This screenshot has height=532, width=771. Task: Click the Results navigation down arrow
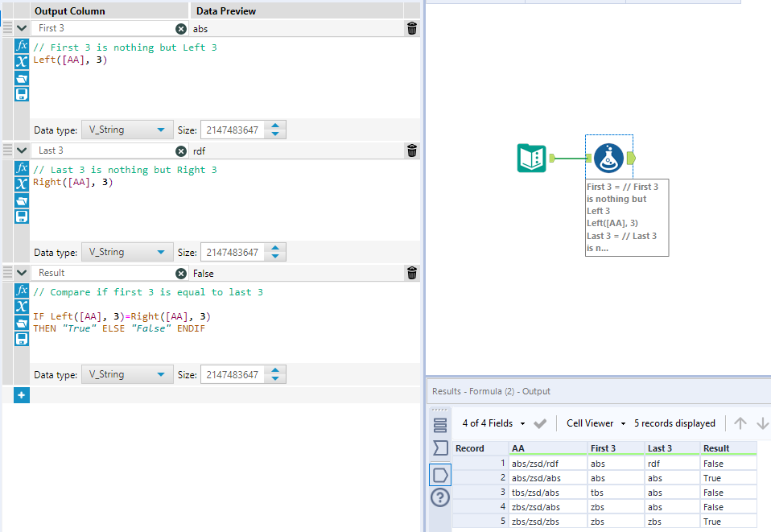point(761,423)
